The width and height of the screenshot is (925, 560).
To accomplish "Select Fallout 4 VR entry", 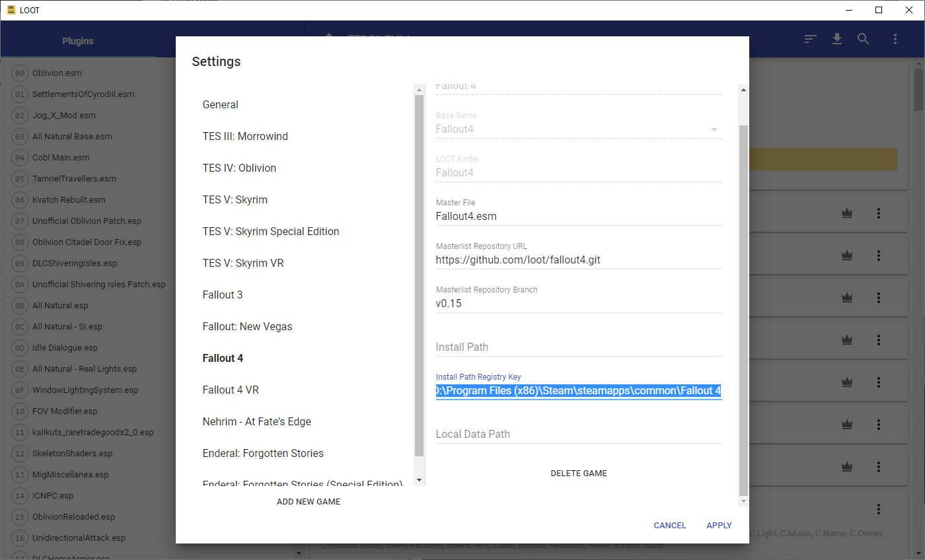I will click(x=231, y=390).
